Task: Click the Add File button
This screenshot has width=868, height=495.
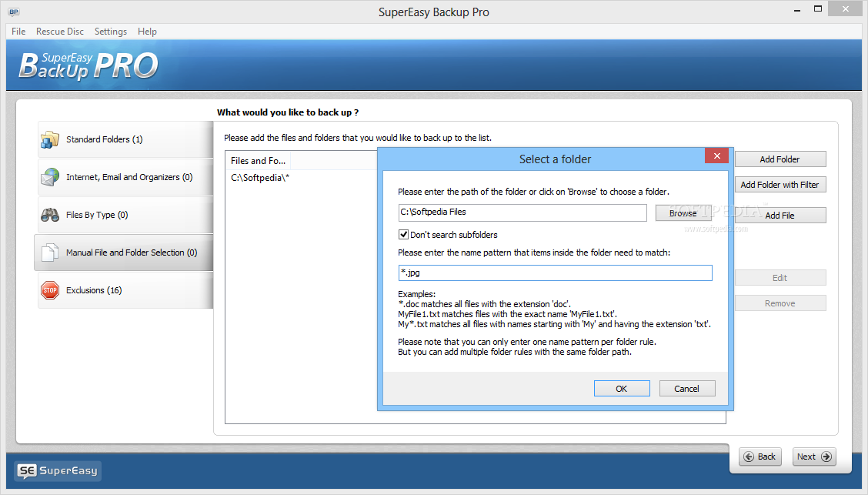Action: pos(780,216)
